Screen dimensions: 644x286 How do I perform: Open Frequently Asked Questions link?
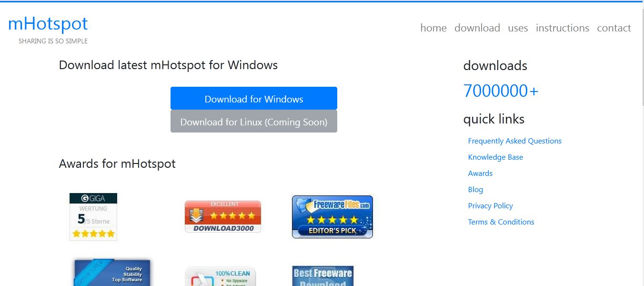(515, 141)
